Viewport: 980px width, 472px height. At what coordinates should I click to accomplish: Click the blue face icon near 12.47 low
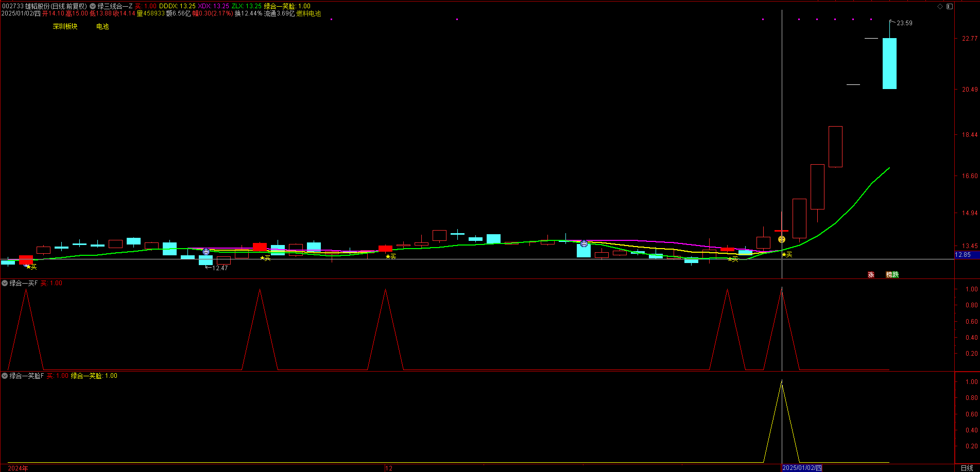[206, 252]
